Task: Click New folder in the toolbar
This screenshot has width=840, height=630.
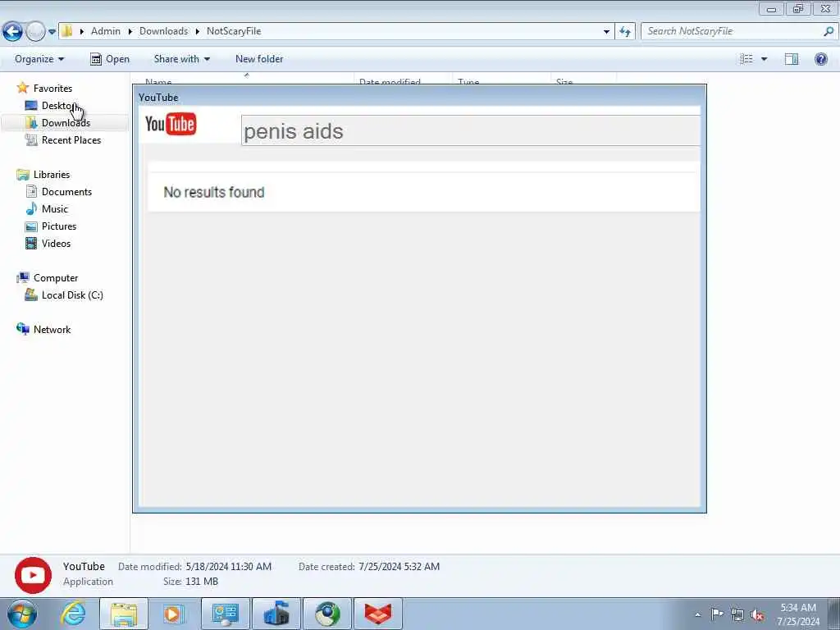Action: [259, 59]
